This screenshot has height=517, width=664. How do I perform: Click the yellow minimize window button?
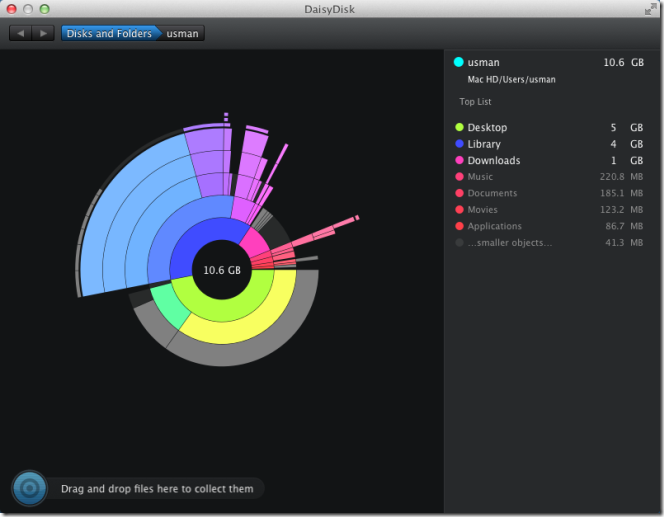pos(28,9)
